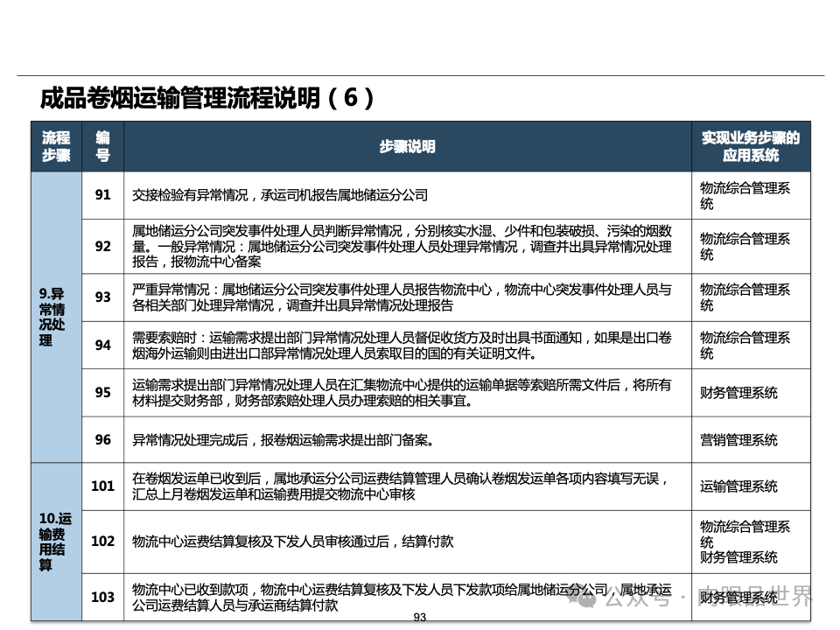Image resolution: width=840 pixels, height=630 pixels.
Task: Select the number cell 93
Action: coord(103,297)
